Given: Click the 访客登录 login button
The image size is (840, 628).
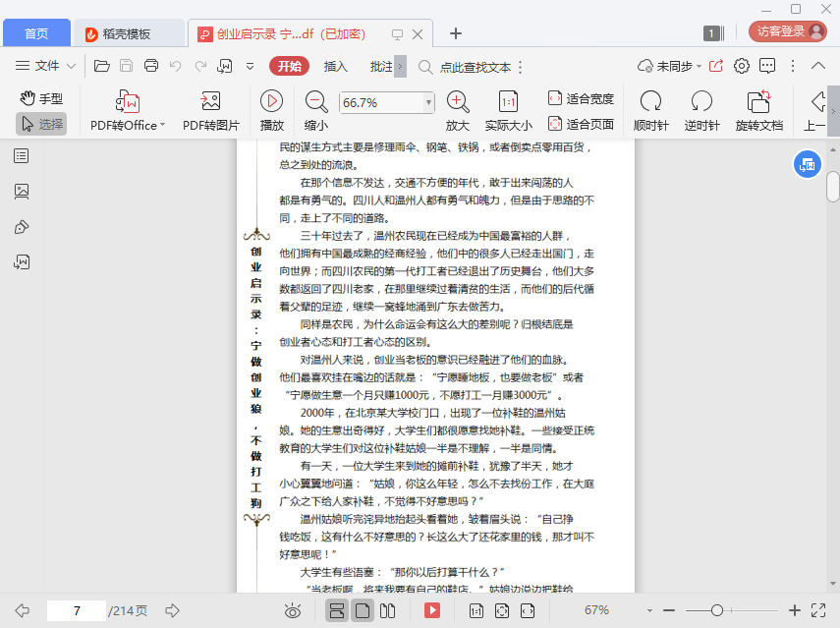Looking at the screenshot, I should [x=787, y=31].
